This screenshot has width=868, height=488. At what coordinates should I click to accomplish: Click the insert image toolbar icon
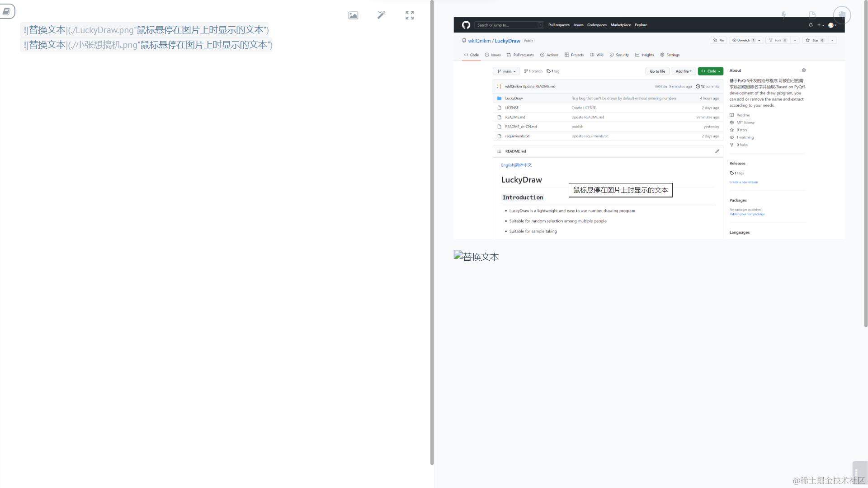pos(353,15)
